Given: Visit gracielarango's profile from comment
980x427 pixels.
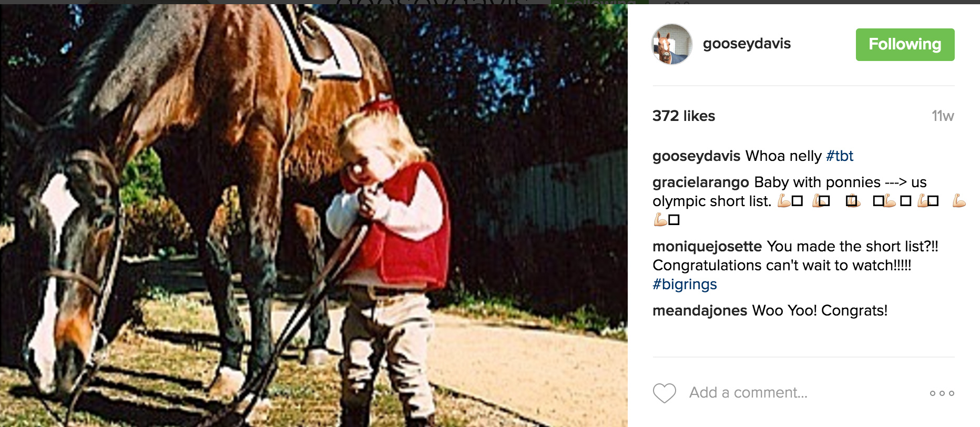Looking at the screenshot, I should tap(700, 182).
